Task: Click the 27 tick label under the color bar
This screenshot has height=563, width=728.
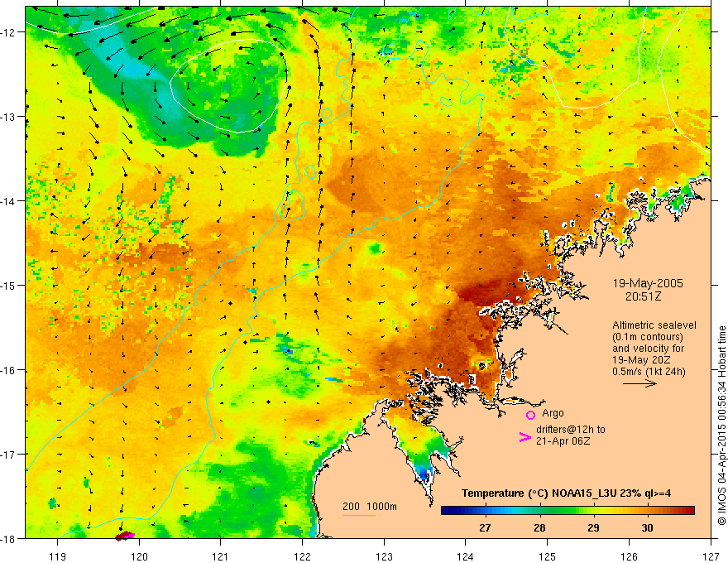Action: 485,527
